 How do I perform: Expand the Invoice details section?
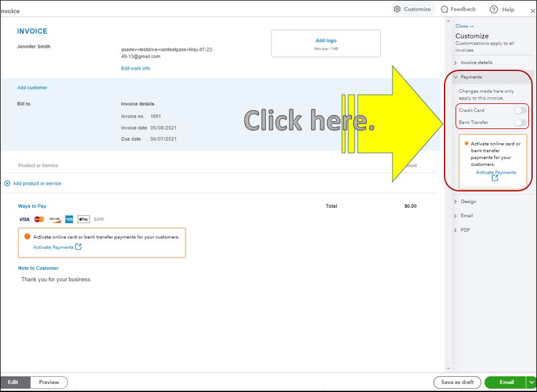[492, 62]
